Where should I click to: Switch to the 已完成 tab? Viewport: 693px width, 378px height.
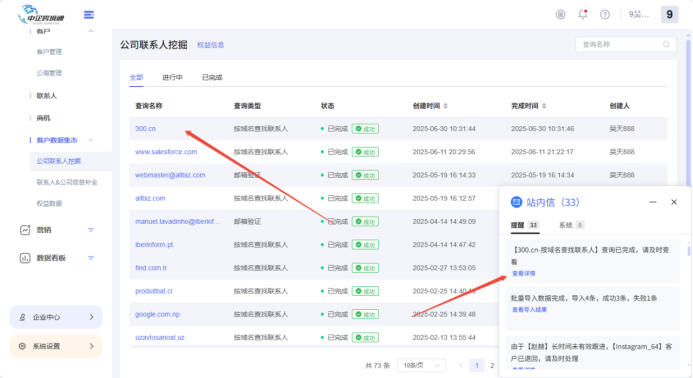[x=212, y=77]
